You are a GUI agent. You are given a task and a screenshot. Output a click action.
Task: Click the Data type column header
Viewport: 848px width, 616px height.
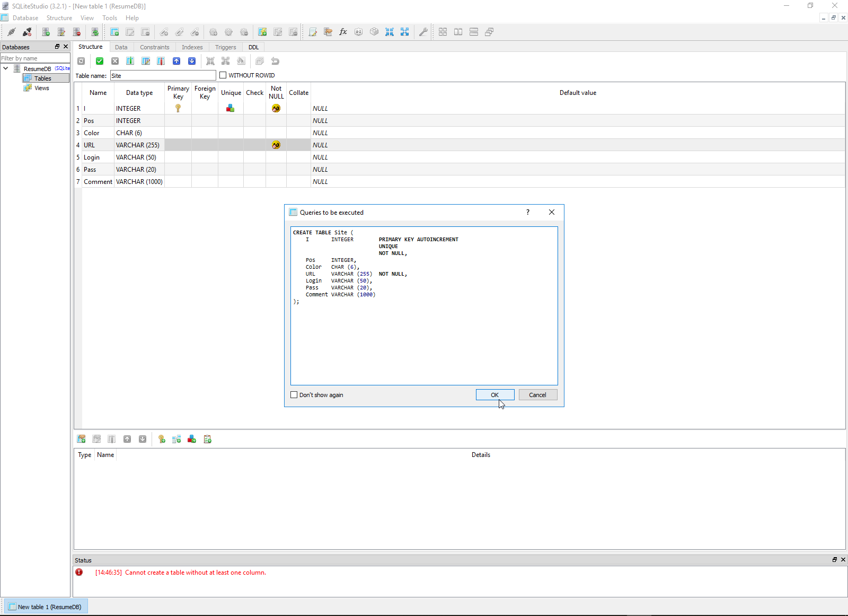click(139, 93)
